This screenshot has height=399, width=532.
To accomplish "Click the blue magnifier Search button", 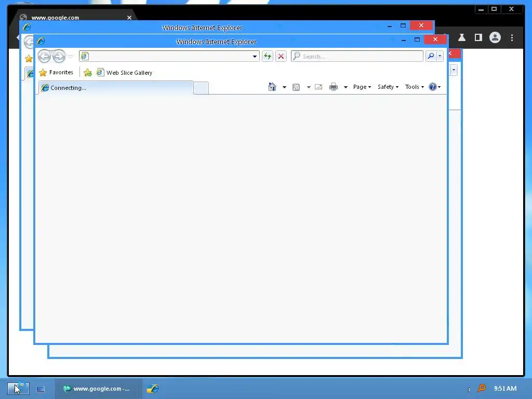I will (431, 56).
